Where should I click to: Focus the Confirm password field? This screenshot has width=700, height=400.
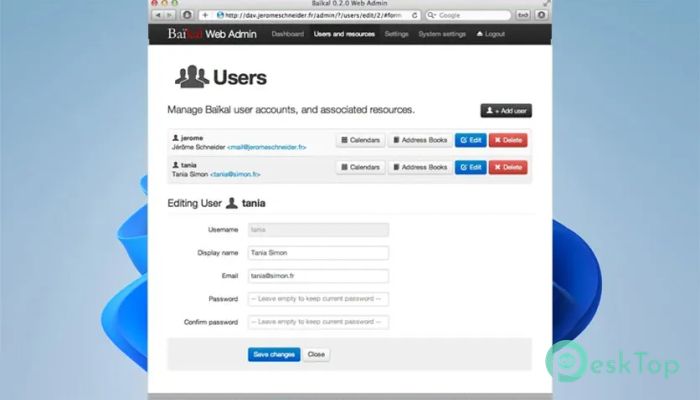pos(318,322)
